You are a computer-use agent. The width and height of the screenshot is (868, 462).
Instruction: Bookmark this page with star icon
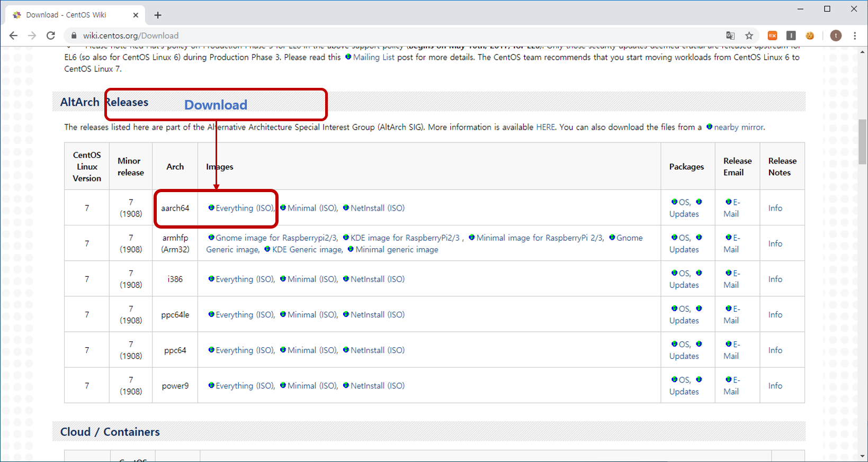pos(749,35)
